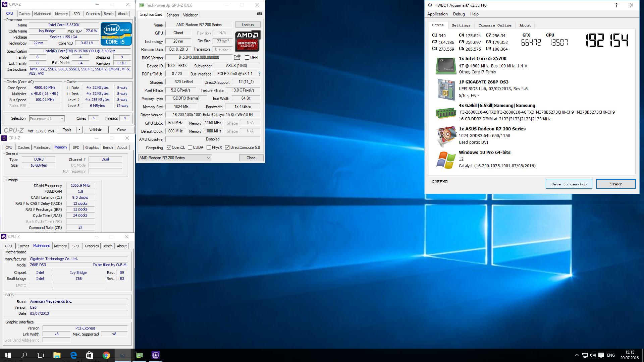Click the Intel Core i5 logo in CPU-Z
The image size is (644, 362).
click(x=116, y=34)
